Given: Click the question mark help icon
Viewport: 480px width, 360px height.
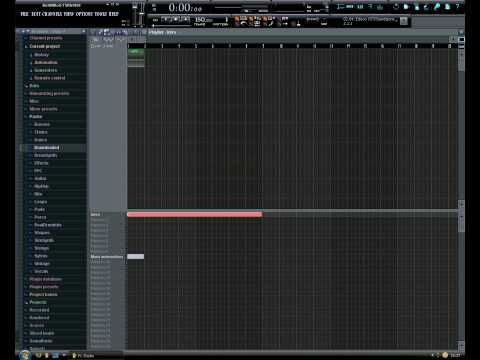Looking at the screenshot, I should tap(457, 6).
